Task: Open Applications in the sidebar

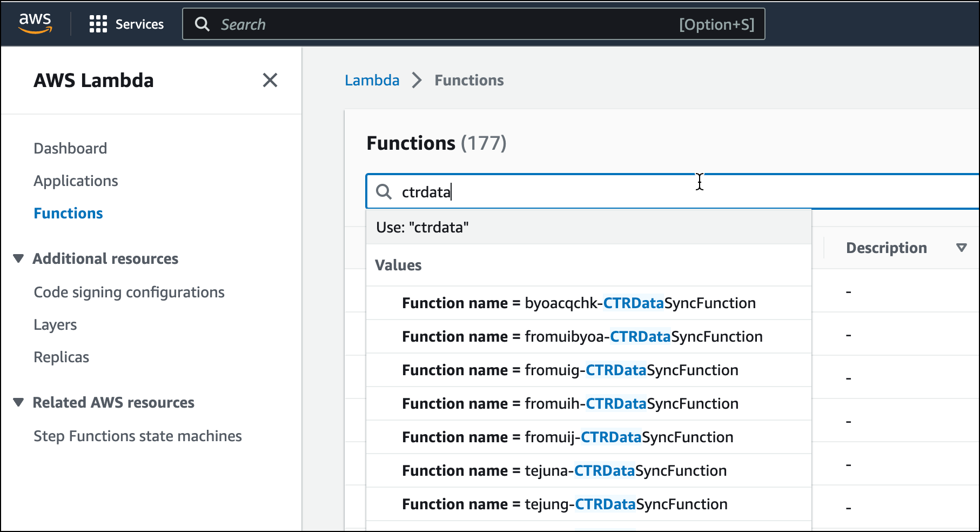Action: [x=76, y=181]
